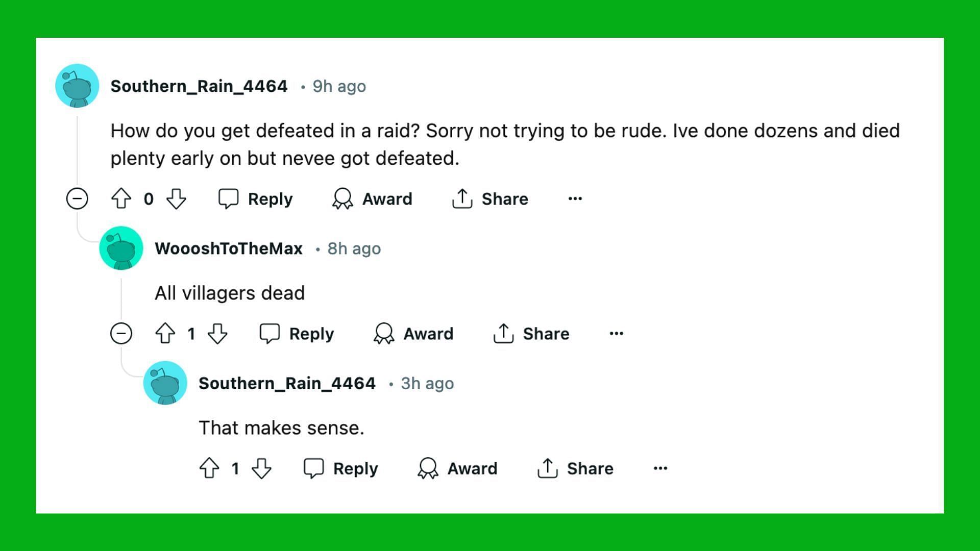The height and width of the screenshot is (551, 980).
Task: Share the 'All villagers dead' comment
Action: (x=531, y=334)
